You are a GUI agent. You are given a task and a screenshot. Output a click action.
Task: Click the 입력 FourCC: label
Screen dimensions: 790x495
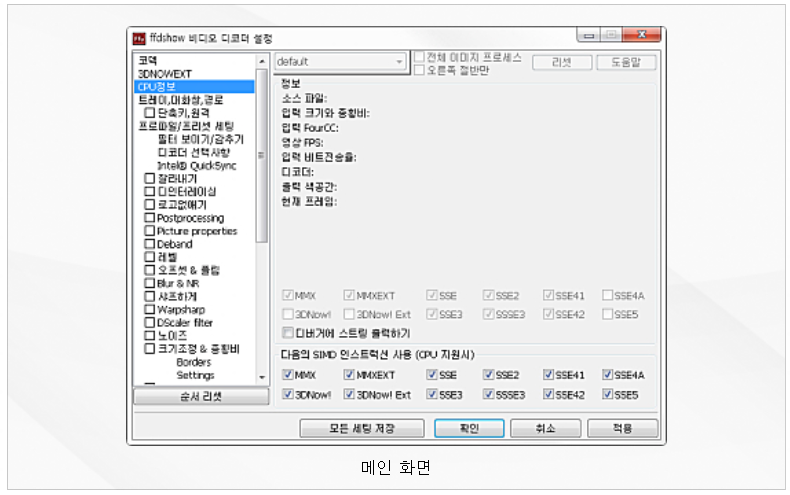[310, 128]
